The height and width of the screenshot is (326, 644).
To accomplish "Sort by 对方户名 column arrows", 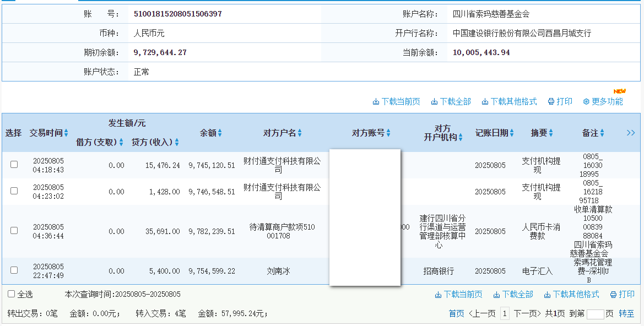I will tap(299, 133).
